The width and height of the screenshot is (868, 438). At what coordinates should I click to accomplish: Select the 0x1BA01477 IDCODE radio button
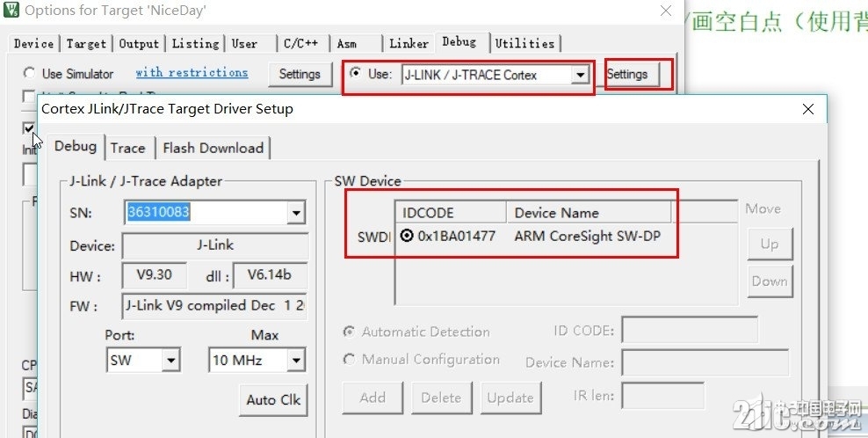(x=407, y=237)
